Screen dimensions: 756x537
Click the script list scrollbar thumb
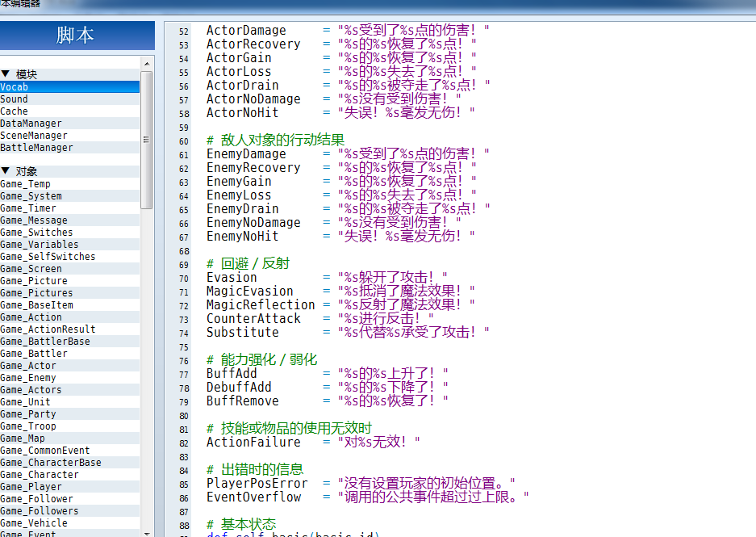coord(147,140)
